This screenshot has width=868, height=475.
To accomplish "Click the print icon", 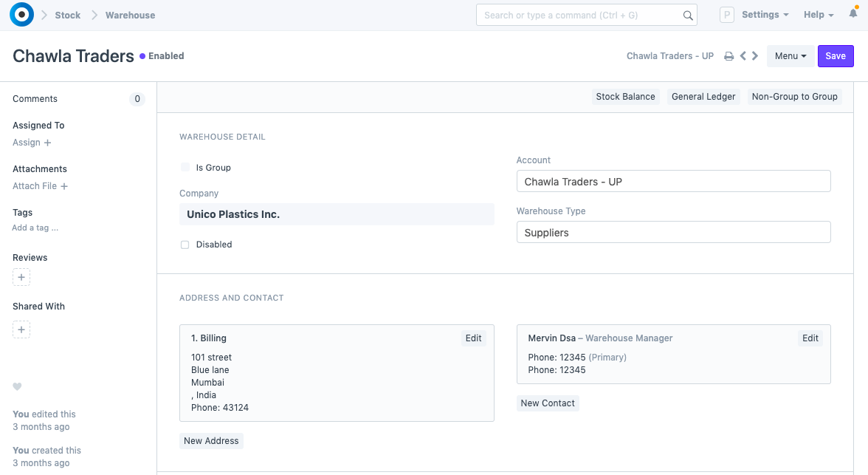I will click(x=728, y=56).
